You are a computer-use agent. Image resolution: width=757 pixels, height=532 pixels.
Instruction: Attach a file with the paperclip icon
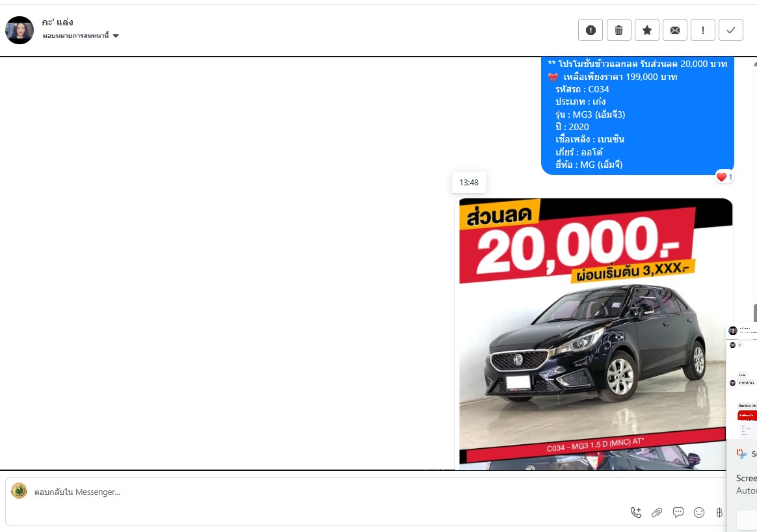coord(657,512)
